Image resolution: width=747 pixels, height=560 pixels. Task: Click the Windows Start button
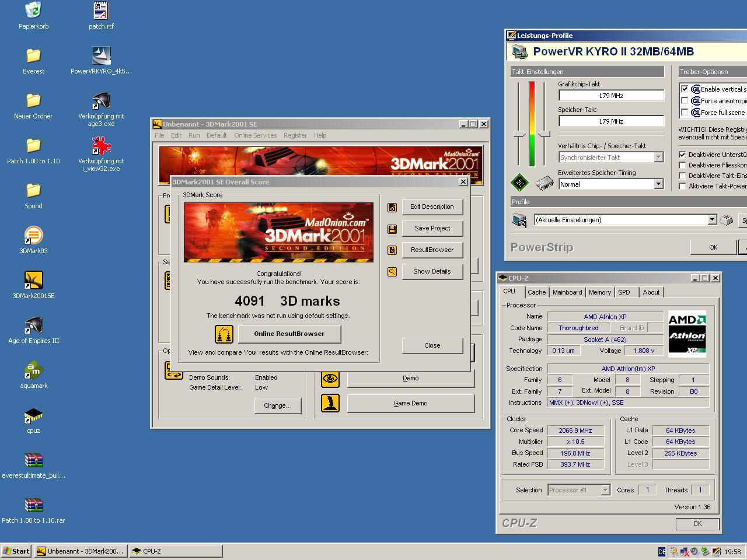(x=16, y=551)
